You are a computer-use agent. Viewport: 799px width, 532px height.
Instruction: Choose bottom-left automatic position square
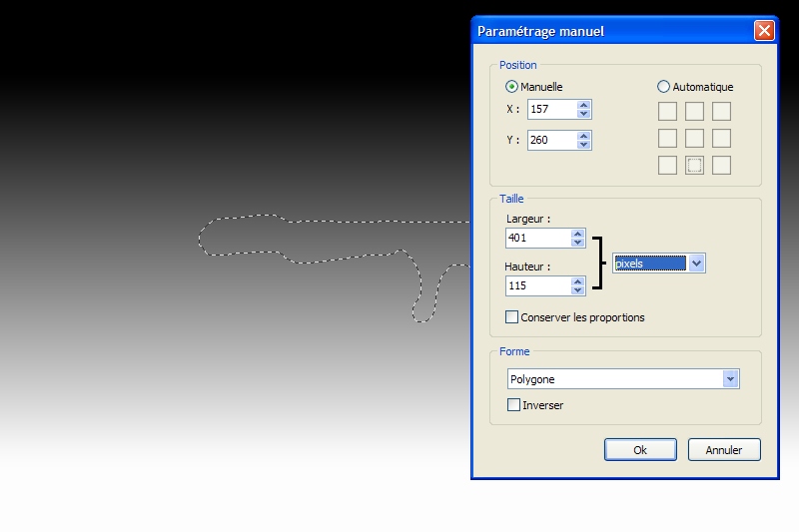click(667, 166)
